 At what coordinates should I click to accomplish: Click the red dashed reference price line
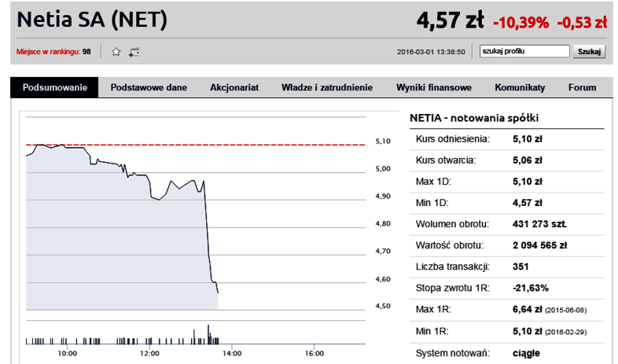[196, 145]
